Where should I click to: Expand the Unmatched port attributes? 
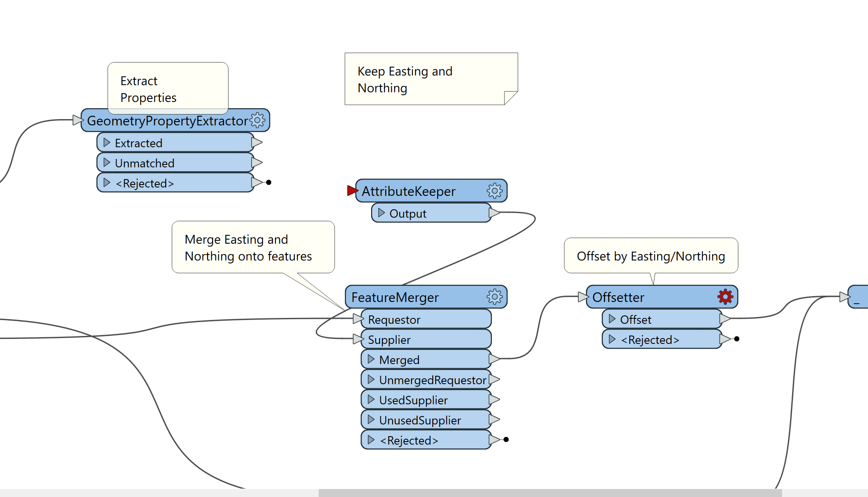tap(107, 162)
